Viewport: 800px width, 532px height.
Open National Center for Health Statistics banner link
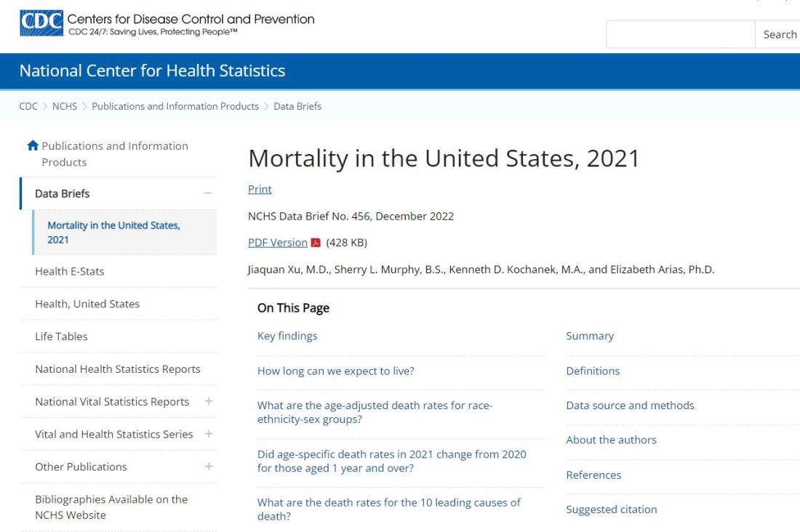click(x=152, y=70)
